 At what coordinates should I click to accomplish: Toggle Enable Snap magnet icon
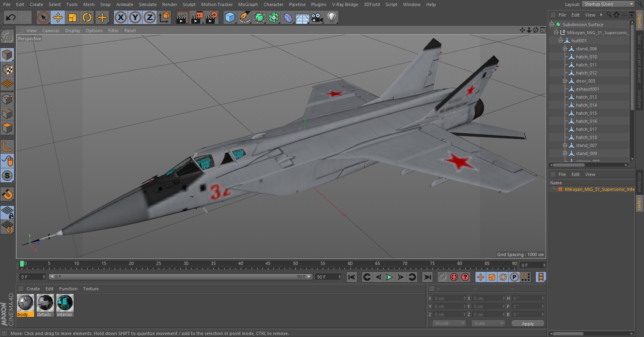[7, 194]
